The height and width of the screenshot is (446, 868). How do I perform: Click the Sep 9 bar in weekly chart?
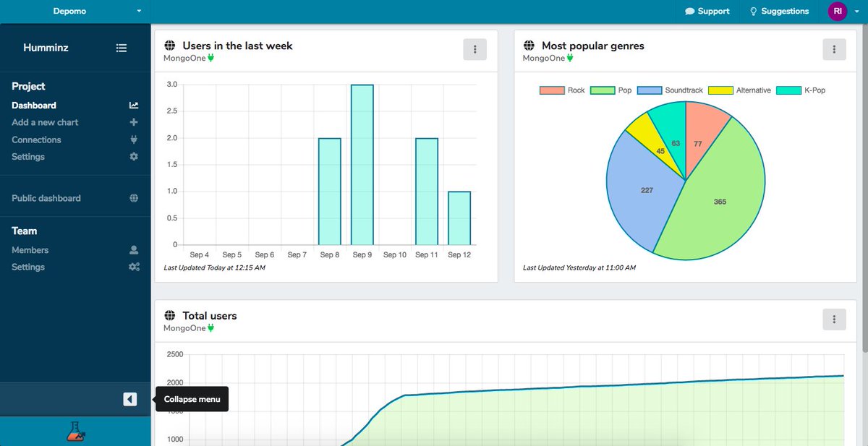point(362,165)
